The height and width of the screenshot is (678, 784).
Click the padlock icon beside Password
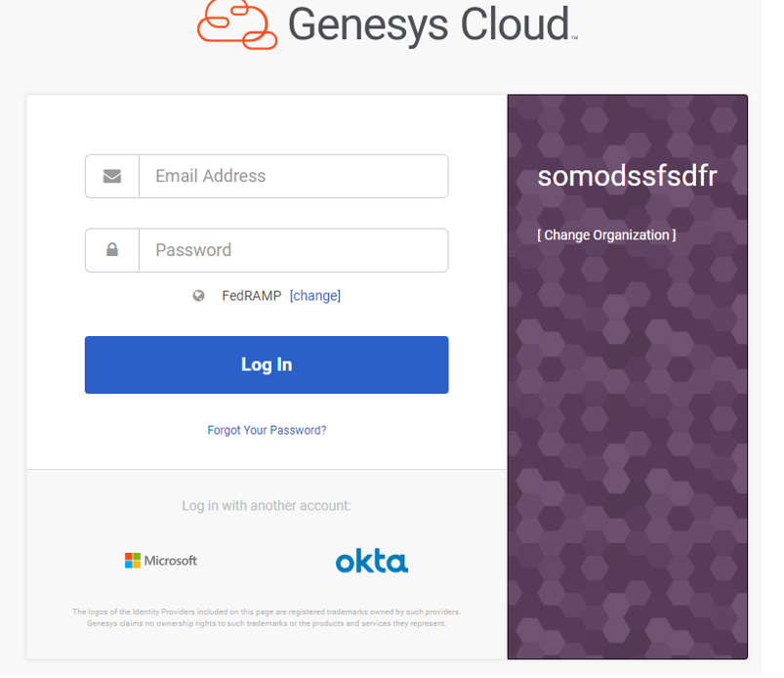112,250
